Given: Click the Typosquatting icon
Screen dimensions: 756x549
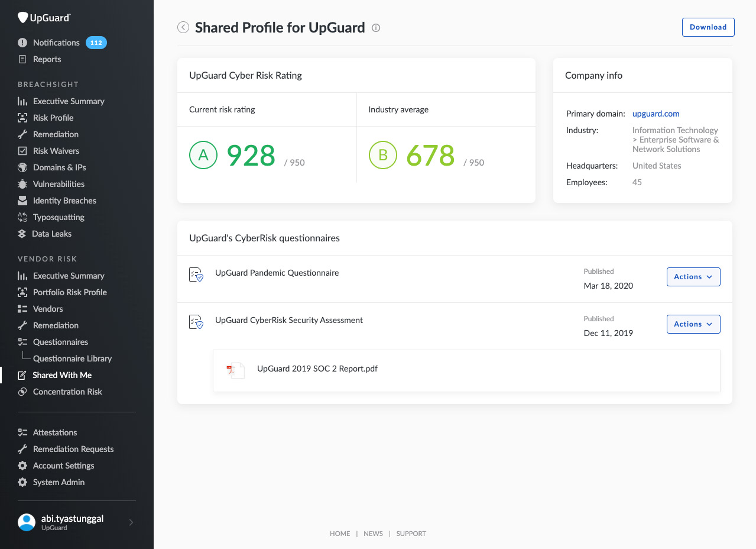Looking at the screenshot, I should [x=22, y=217].
